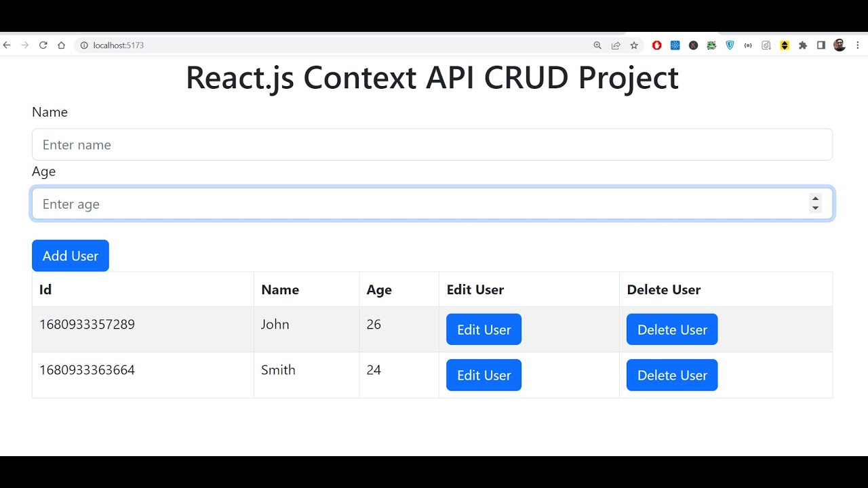868x488 pixels.
Task: Open the Extensions puzzle piece menu
Action: pyautogui.click(x=803, y=45)
